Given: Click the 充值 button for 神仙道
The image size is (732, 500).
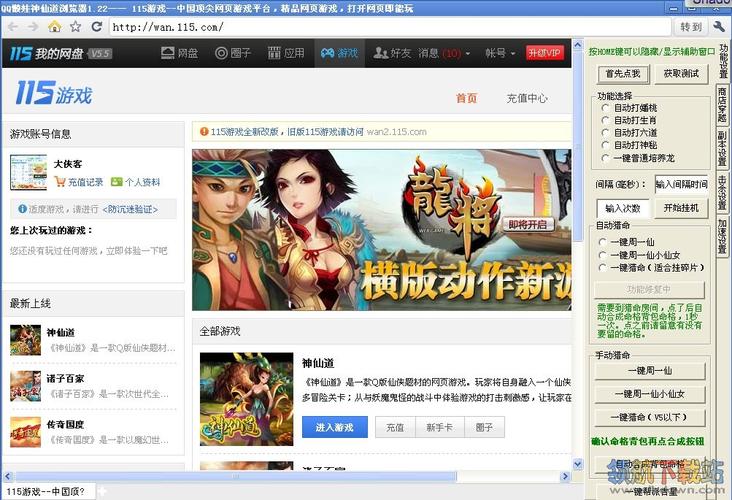Looking at the screenshot, I should (395, 427).
